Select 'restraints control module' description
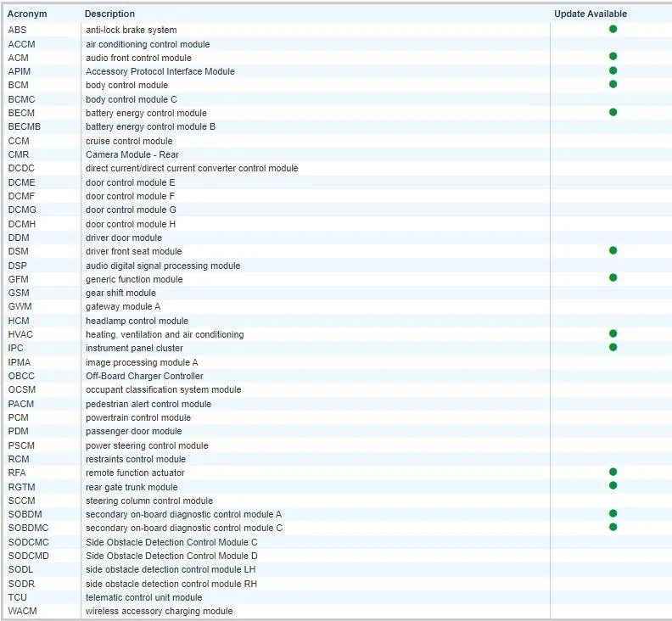 click(x=136, y=460)
